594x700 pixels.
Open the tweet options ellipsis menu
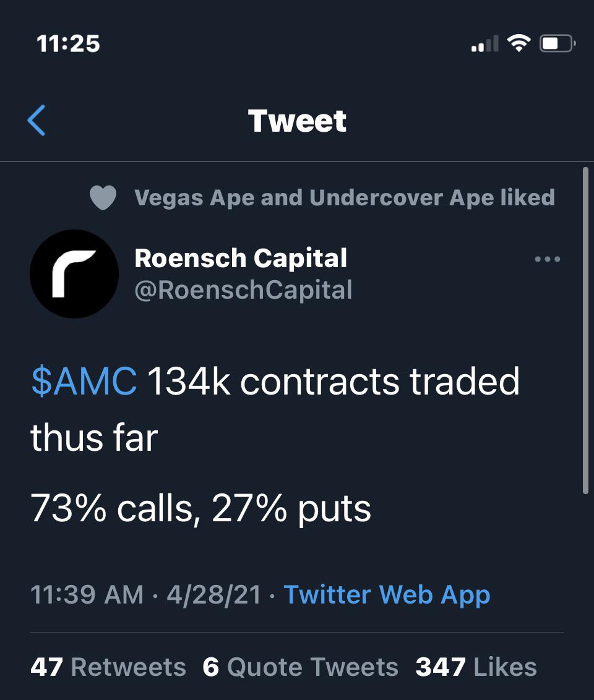click(547, 259)
